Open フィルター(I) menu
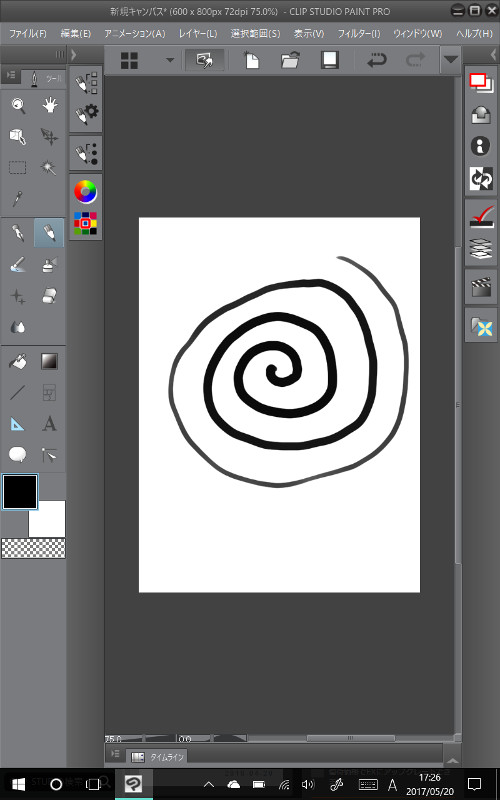This screenshot has height=800, width=500. [359, 34]
